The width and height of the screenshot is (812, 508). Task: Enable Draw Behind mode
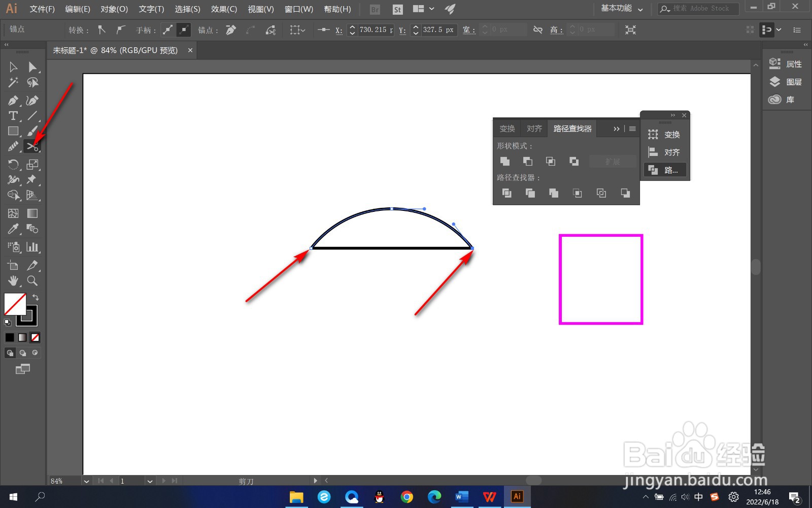point(22,353)
